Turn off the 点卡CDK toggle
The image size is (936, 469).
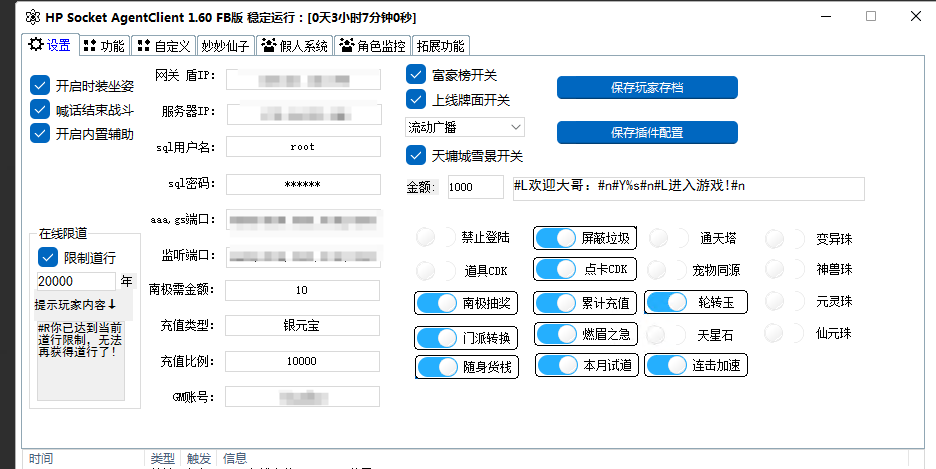click(x=555, y=269)
